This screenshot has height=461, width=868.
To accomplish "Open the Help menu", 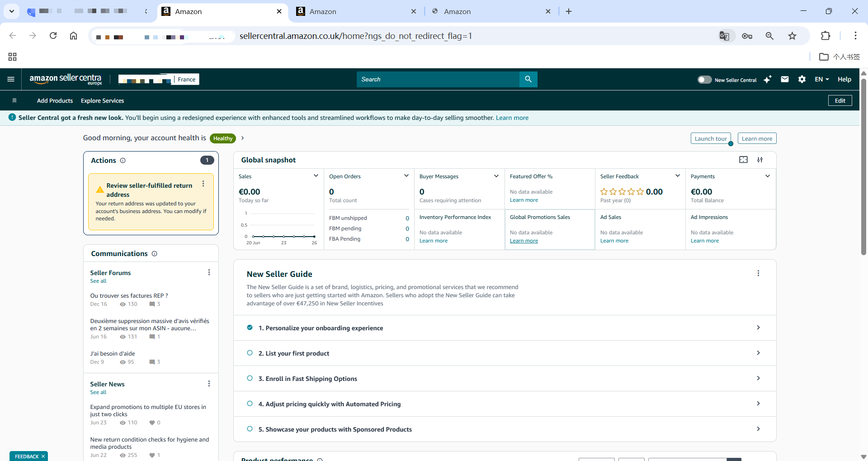I will pos(844,79).
